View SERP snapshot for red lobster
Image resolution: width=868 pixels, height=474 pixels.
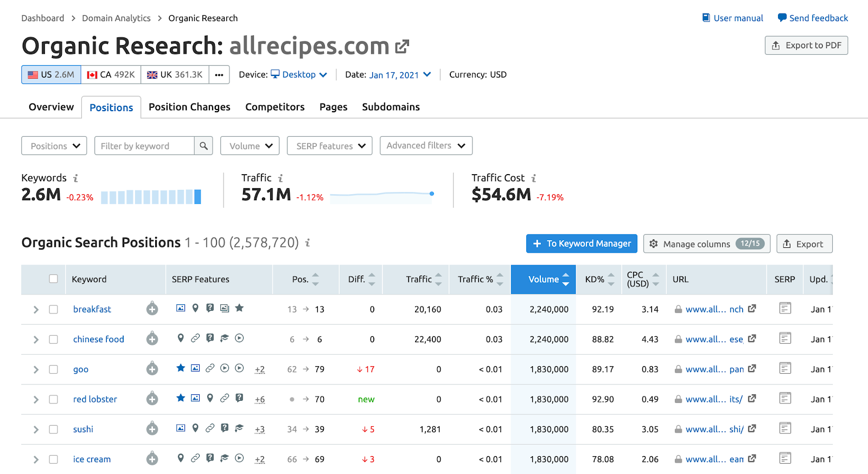click(x=785, y=399)
